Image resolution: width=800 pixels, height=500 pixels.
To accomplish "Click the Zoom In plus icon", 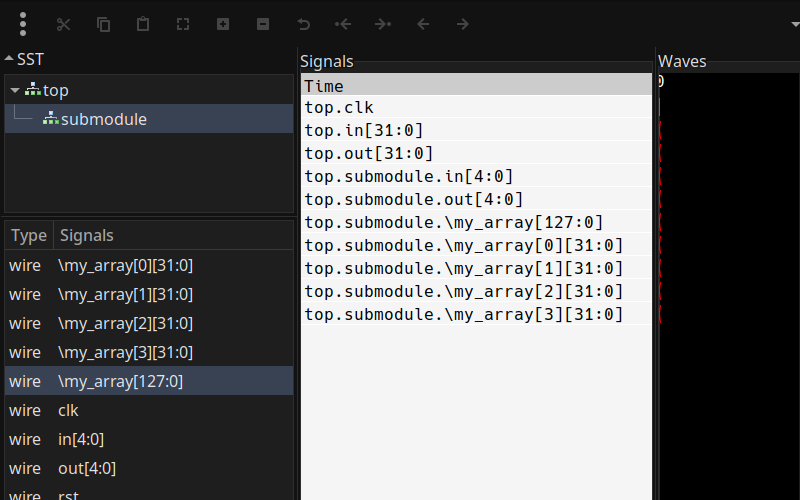I will tap(223, 24).
